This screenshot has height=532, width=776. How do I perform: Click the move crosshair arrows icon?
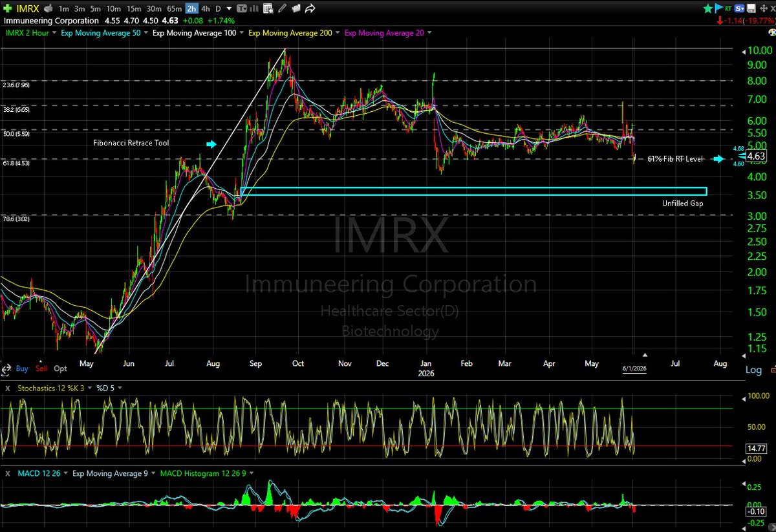pyautogui.click(x=764, y=8)
